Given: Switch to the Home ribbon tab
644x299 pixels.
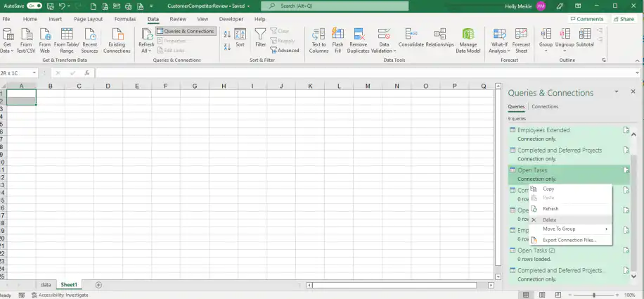Looking at the screenshot, I should [30, 19].
